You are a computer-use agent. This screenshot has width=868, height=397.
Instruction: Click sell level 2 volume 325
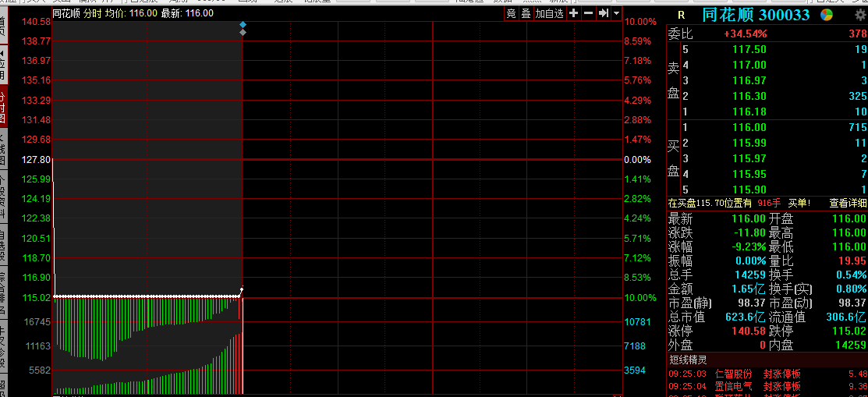[x=858, y=97]
